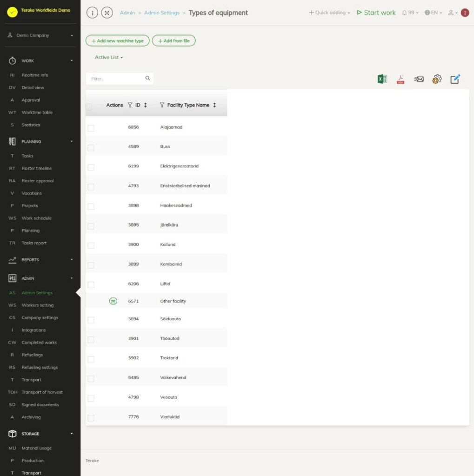Toggle fullscreen with the expand arrows icon
Viewport: 474px width, 476px height.
[107, 13]
